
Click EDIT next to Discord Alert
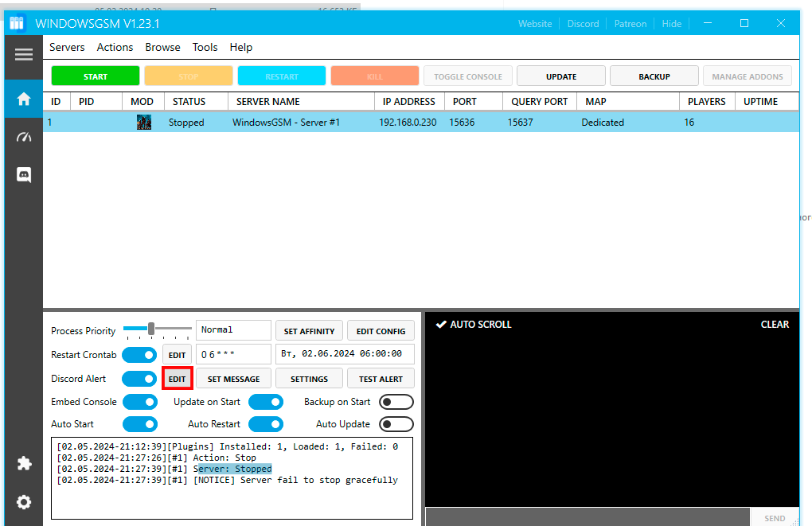point(177,379)
